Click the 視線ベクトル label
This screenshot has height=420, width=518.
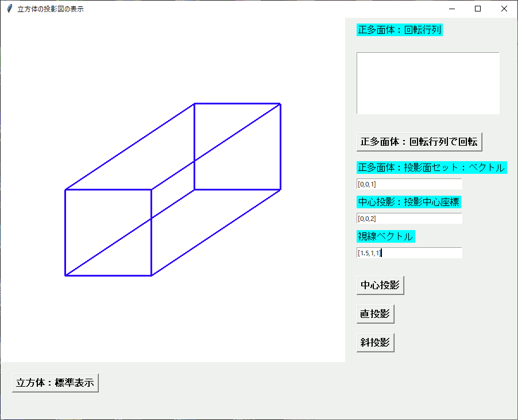coord(385,236)
